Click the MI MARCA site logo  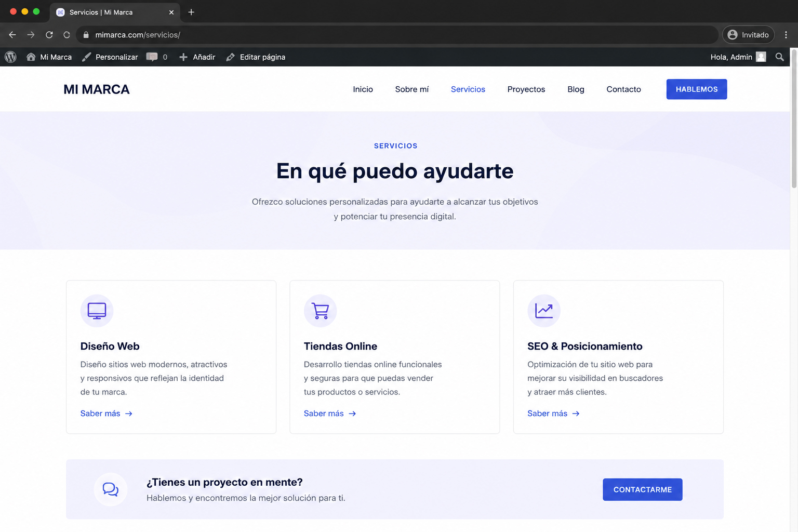click(x=97, y=89)
